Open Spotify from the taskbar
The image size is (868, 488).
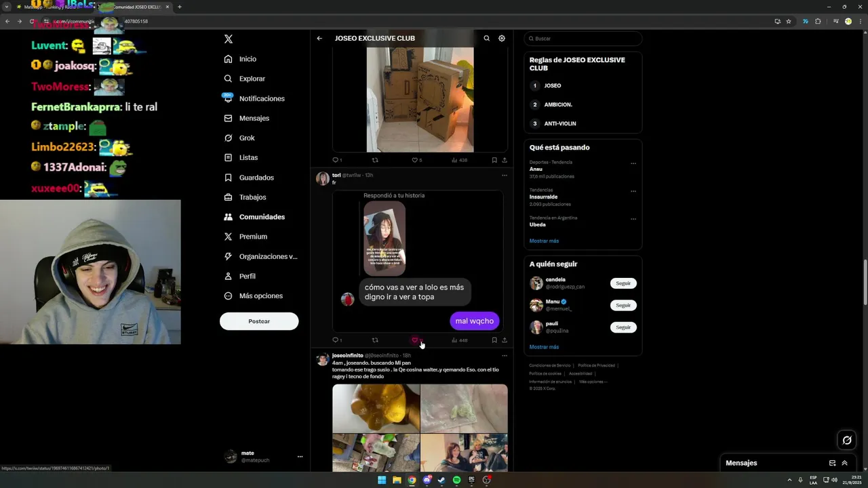(x=456, y=480)
